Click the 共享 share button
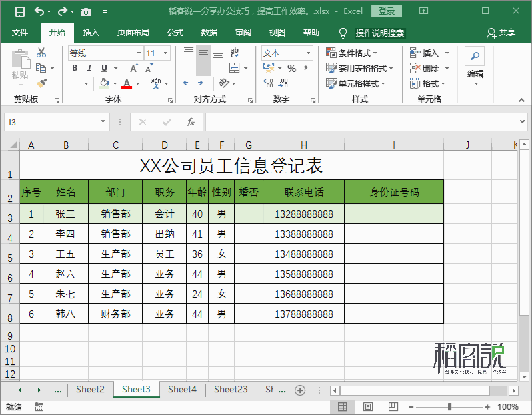The width and height of the screenshot is (532, 415). coord(501,33)
